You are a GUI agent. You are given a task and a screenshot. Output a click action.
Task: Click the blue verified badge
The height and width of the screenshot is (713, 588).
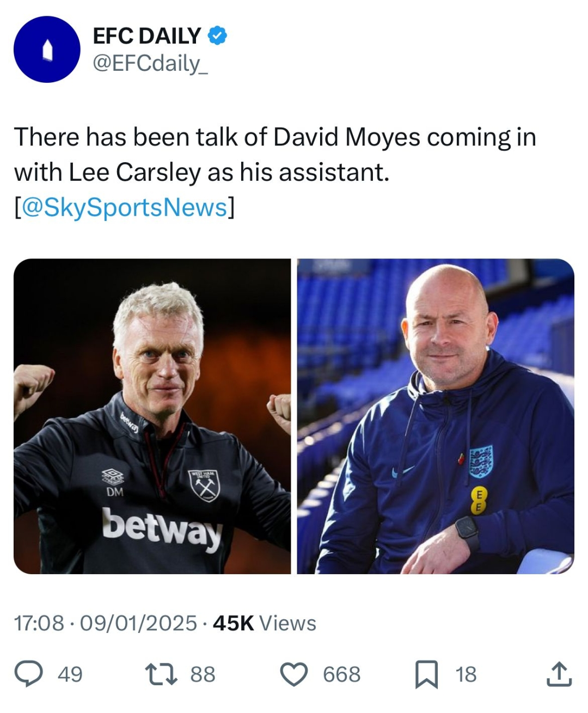(x=217, y=36)
